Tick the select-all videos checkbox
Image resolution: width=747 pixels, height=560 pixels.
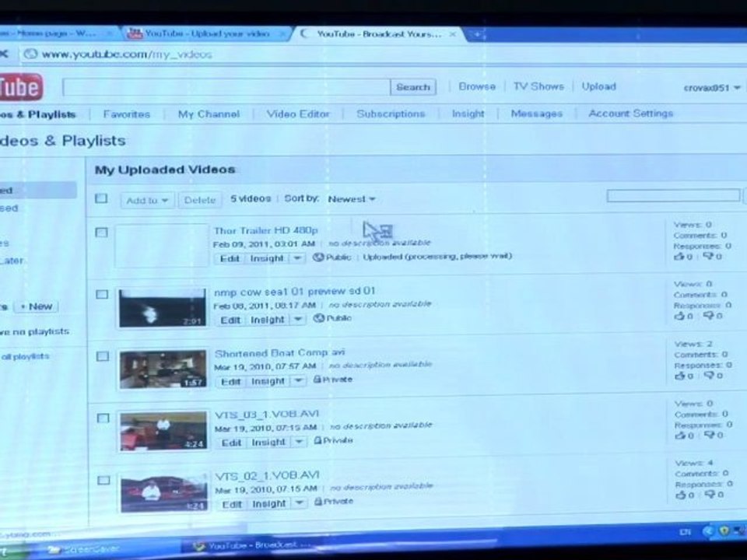(101, 198)
